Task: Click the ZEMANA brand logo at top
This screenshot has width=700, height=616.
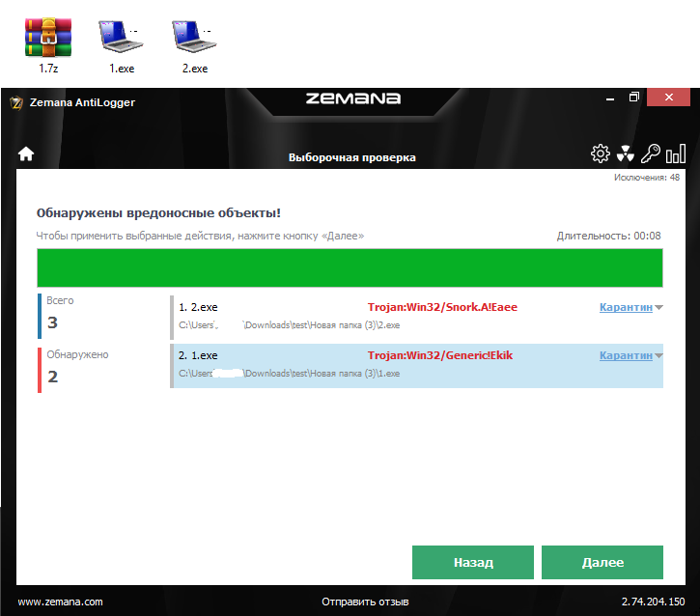Action: tap(352, 98)
